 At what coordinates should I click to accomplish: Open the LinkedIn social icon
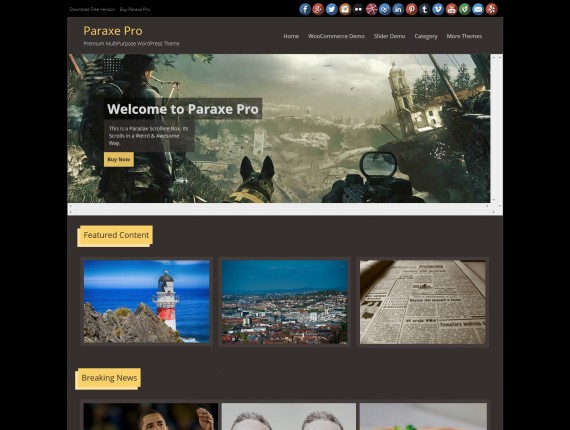click(x=398, y=9)
